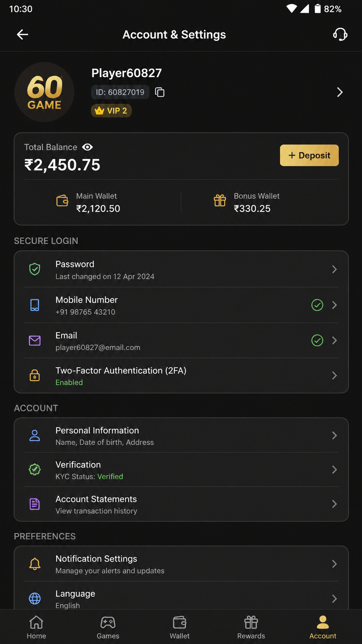Open profile details via chevron beside Player60827
This screenshot has height=644, width=362.
click(340, 92)
